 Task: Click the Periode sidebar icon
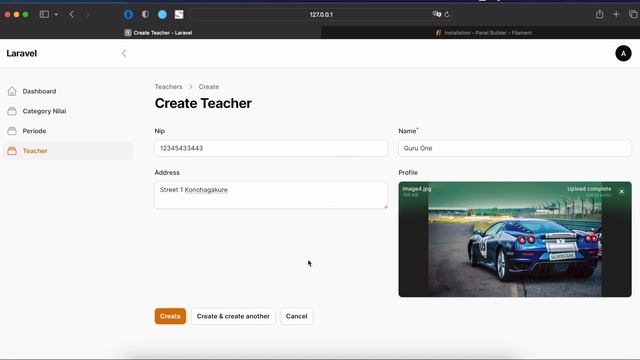pyautogui.click(x=12, y=131)
